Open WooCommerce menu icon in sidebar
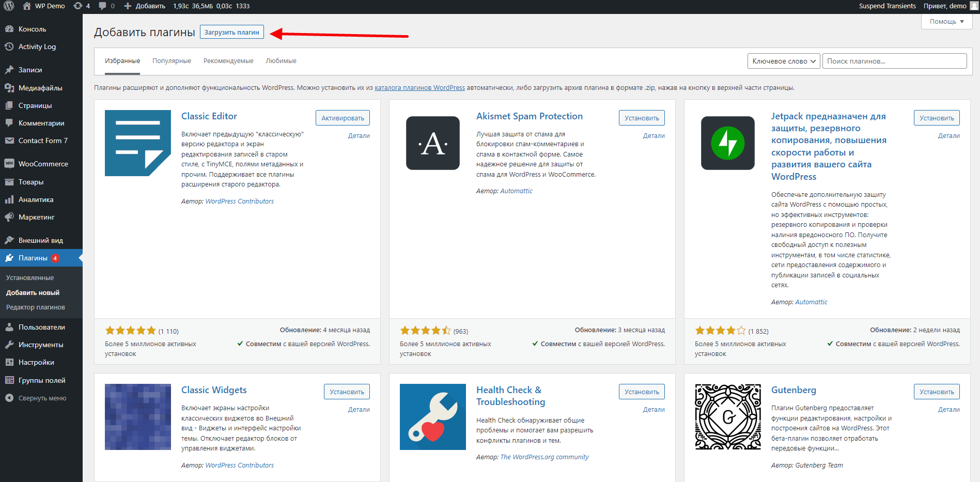The height and width of the screenshot is (482, 980). [9, 164]
